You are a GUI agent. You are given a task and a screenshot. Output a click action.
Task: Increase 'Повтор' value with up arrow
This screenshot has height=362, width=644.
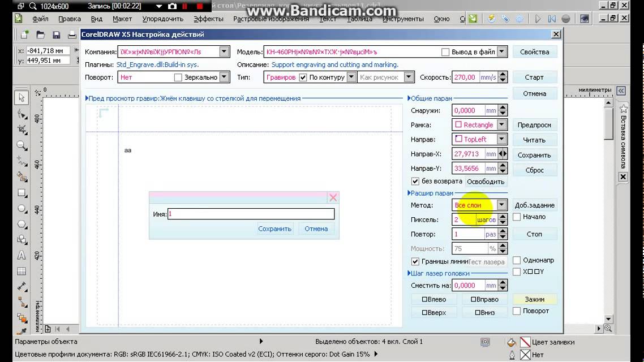[503, 231]
